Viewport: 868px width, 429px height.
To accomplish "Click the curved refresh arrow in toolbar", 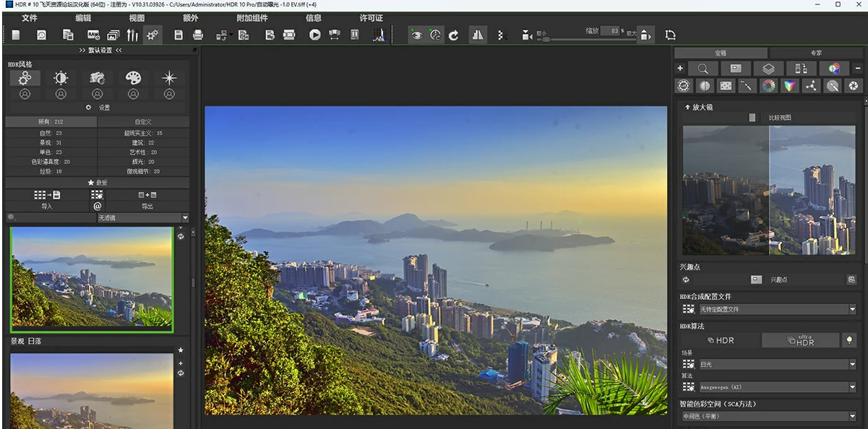I will pyautogui.click(x=454, y=35).
